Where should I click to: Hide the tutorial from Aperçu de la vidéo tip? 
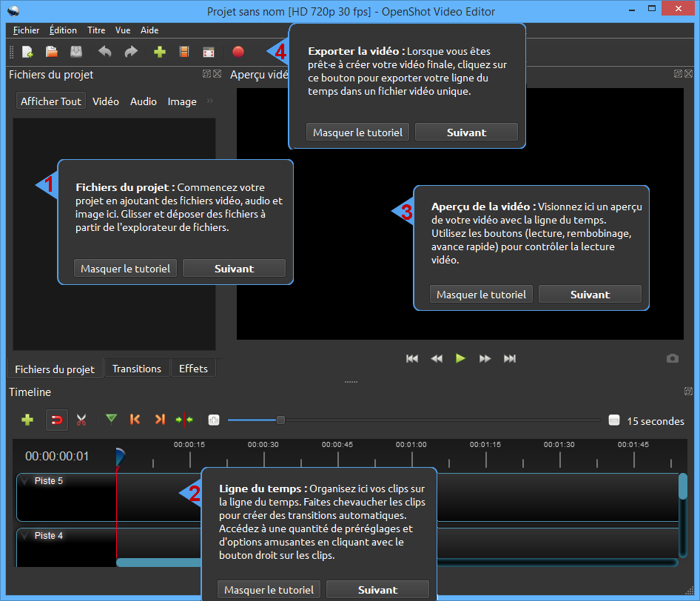[x=481, y=295]
